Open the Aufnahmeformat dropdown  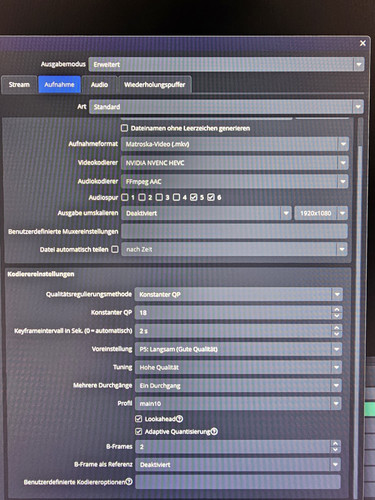point(235,144)
